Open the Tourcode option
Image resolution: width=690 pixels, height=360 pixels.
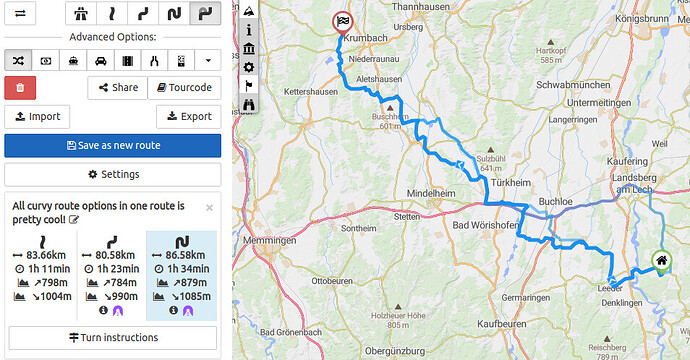tap(184, 88)
